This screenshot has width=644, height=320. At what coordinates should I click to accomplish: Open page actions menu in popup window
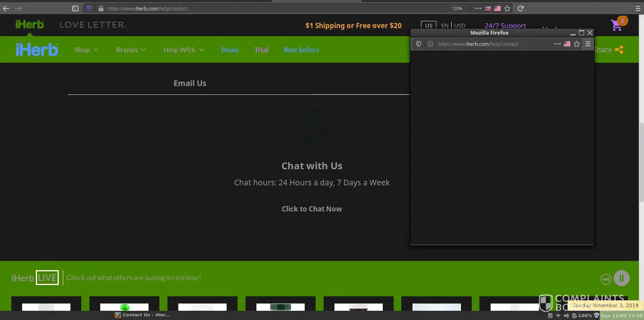coord(557,44)
